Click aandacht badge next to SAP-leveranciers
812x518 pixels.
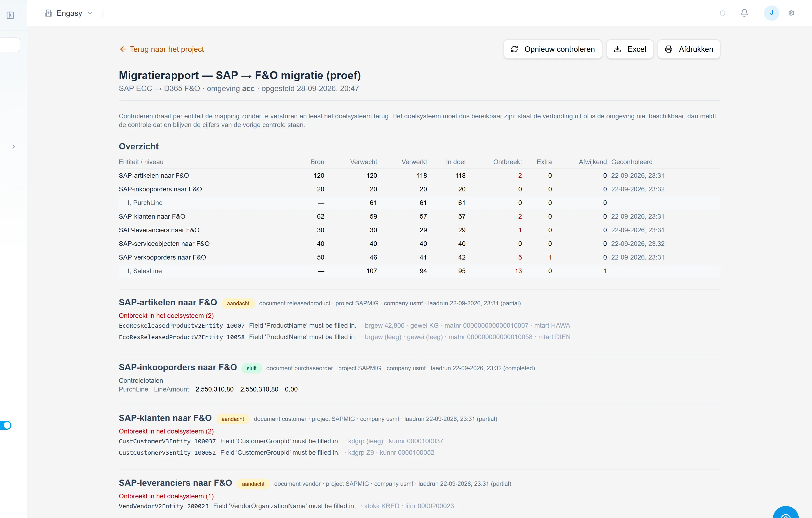coord(253,484)
